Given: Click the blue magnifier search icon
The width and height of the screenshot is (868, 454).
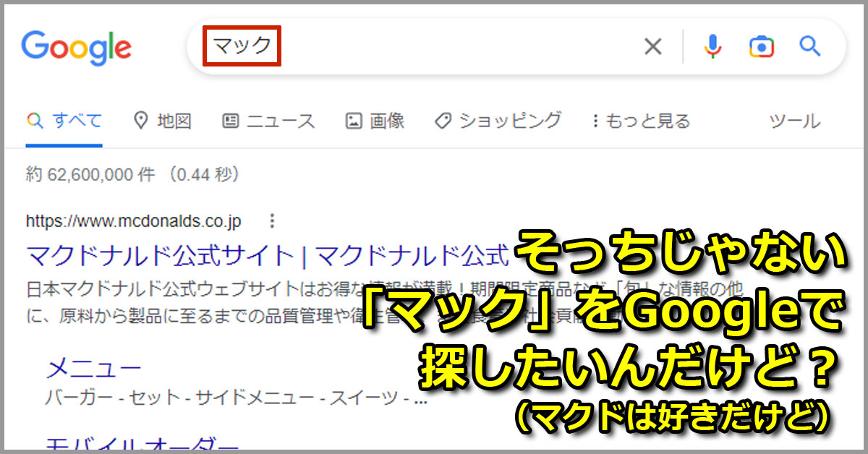Looking at the screenshot, I should tap(809, 47).
